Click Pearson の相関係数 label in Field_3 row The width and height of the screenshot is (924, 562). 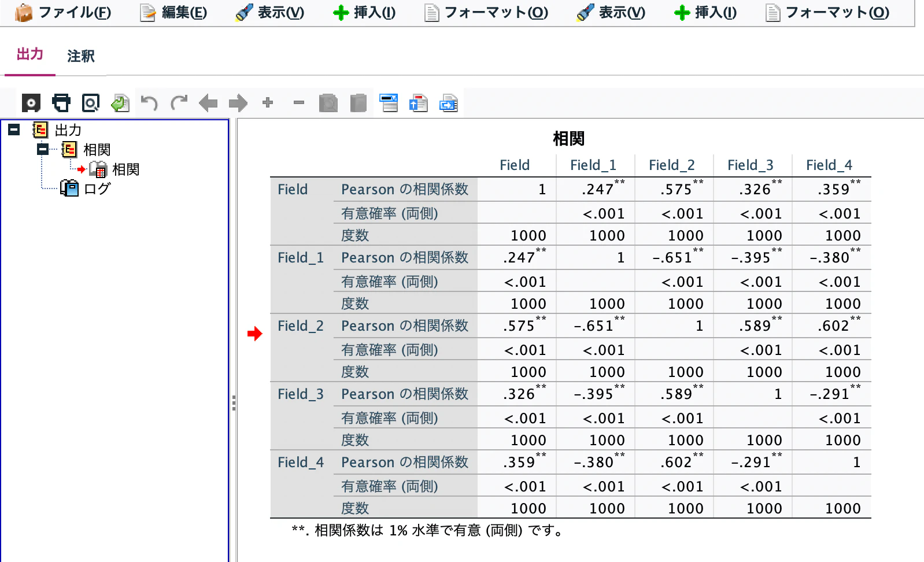point(405,394)
